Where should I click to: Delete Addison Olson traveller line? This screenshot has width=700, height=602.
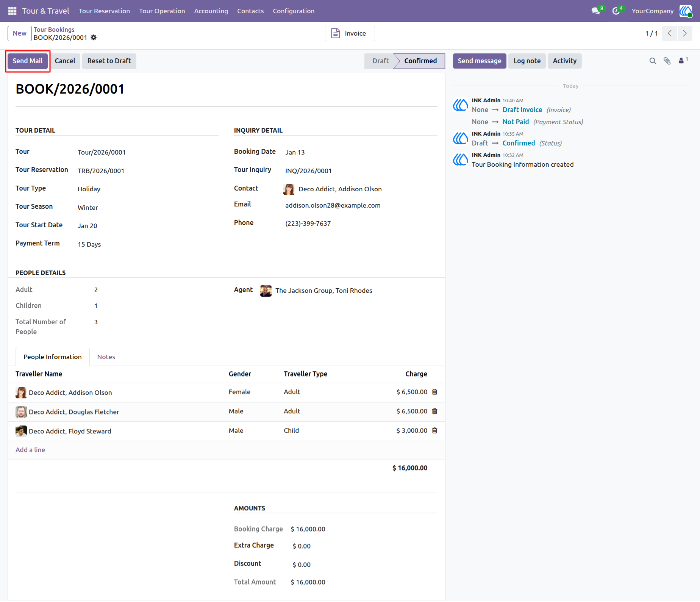[435, 392]
